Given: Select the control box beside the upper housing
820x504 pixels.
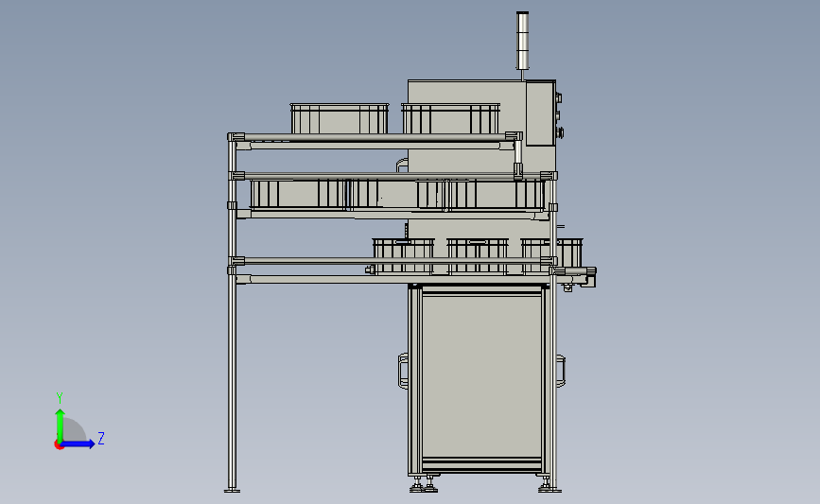Looking at the screenshot, I should coord(540,113).
